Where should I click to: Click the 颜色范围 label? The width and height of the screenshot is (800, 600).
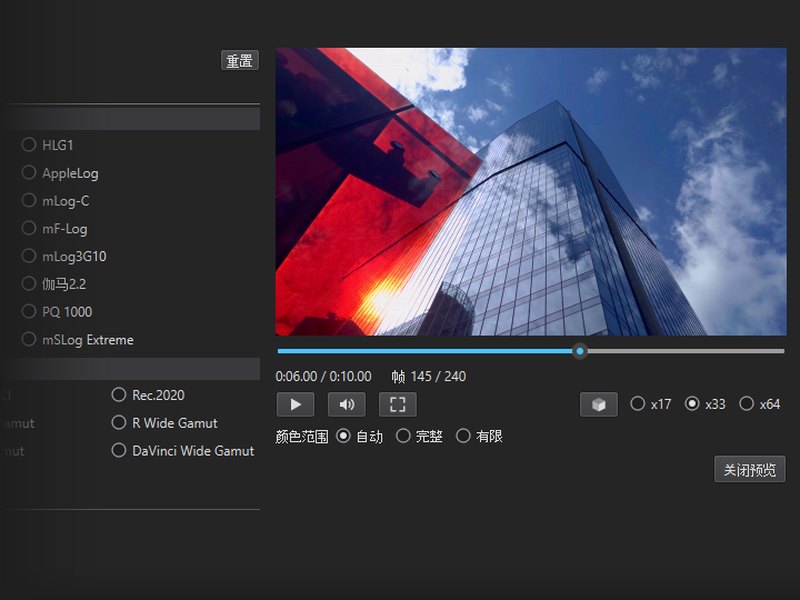[302, 437]
